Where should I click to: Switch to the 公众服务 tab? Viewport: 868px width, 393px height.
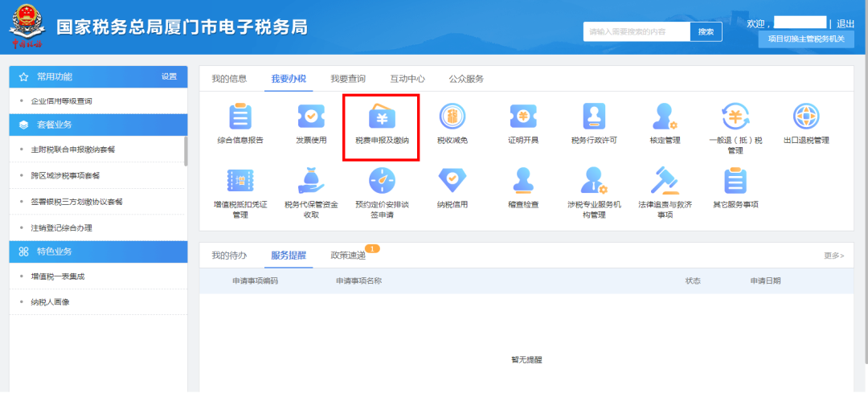(x=466, y=79)
